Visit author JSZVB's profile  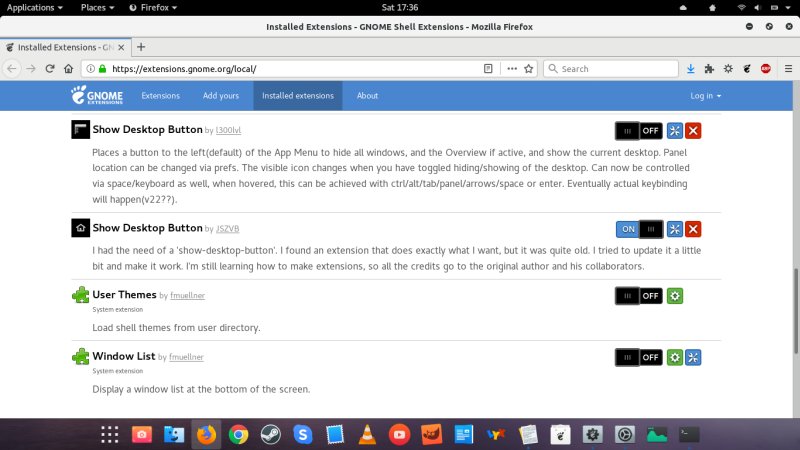coord(228,229)
